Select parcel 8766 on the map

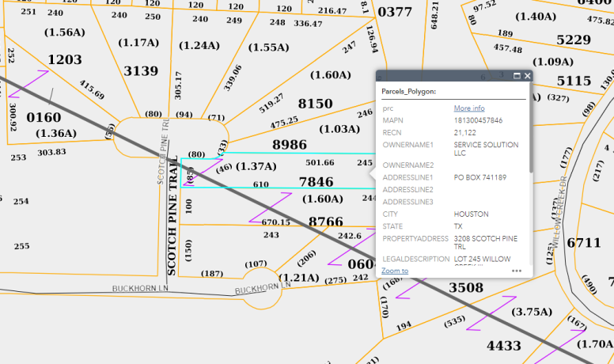[x=326, y=222]
